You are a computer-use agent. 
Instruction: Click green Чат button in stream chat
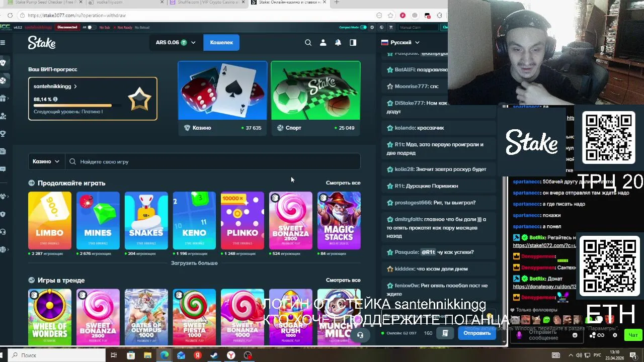coord(633,335)
